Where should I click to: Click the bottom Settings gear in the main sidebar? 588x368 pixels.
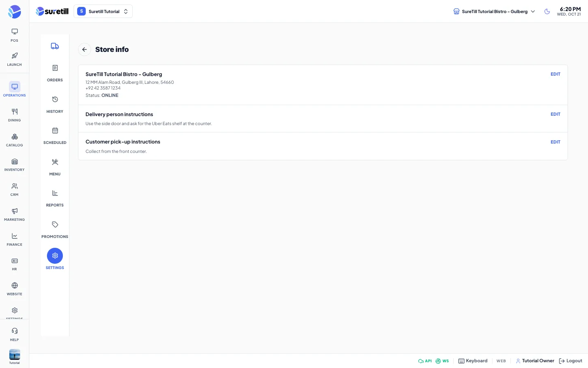point(14,311)
